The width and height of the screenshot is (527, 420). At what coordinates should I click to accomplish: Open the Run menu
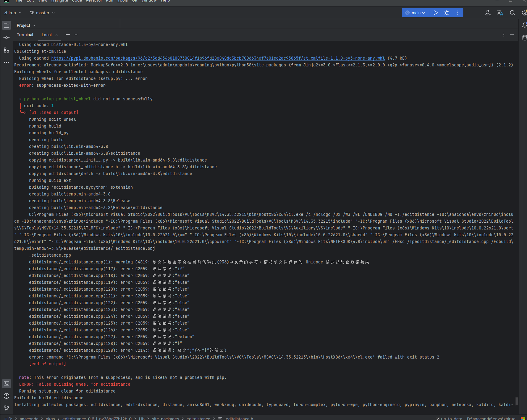[x=109, y=2]
